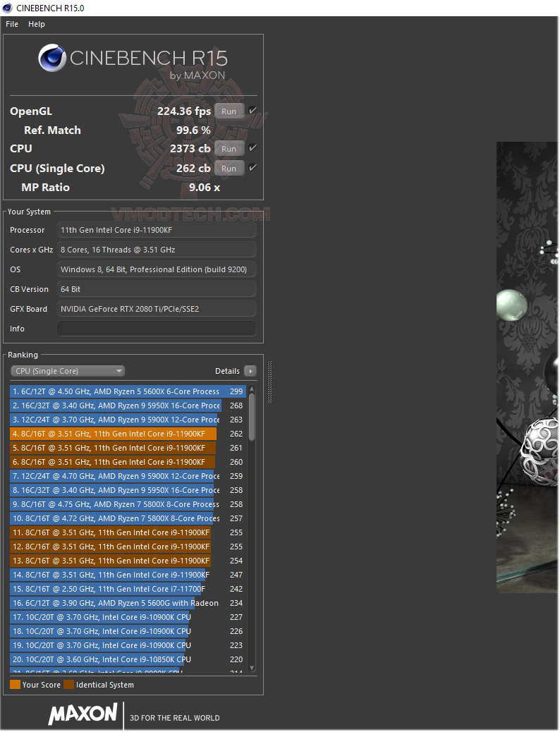The width and height of the screenshot is (560, 732).
Task: Click the Processor field showing i9-11900KF
Action: tap(157, 230)
